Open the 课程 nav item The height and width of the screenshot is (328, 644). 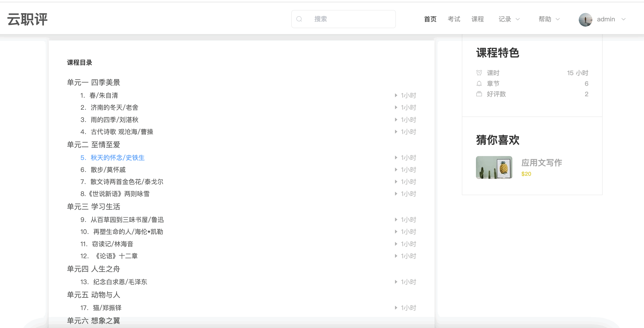(x=478, y=19)
